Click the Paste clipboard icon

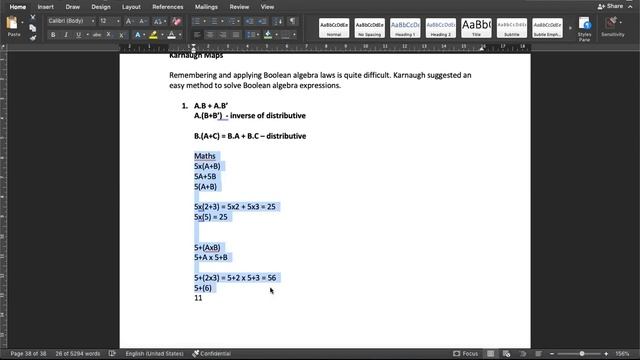pyautogui.click(x=12, y=23)
